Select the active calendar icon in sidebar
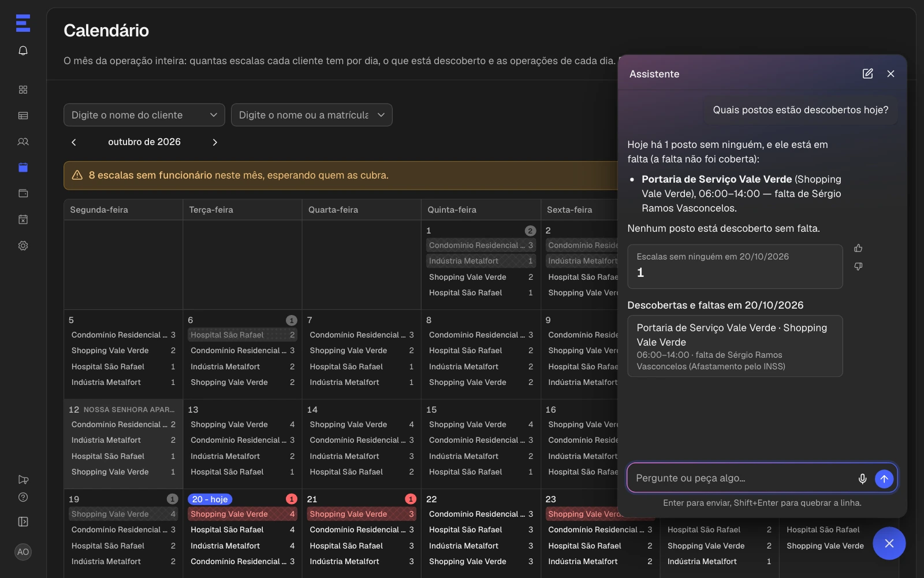Screen dimensions: 924x578 (x=23, y=168)
